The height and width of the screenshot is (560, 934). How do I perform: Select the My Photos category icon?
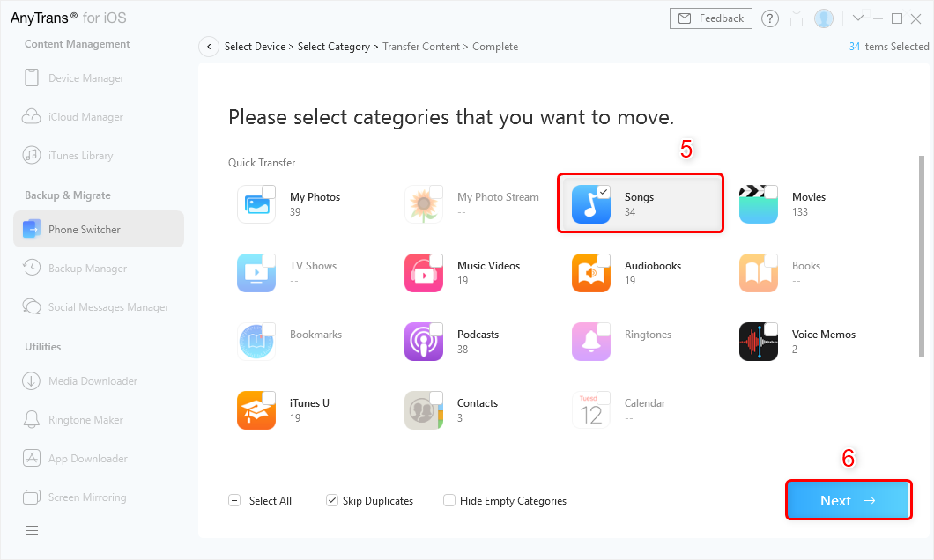click(x=256, y=203)
